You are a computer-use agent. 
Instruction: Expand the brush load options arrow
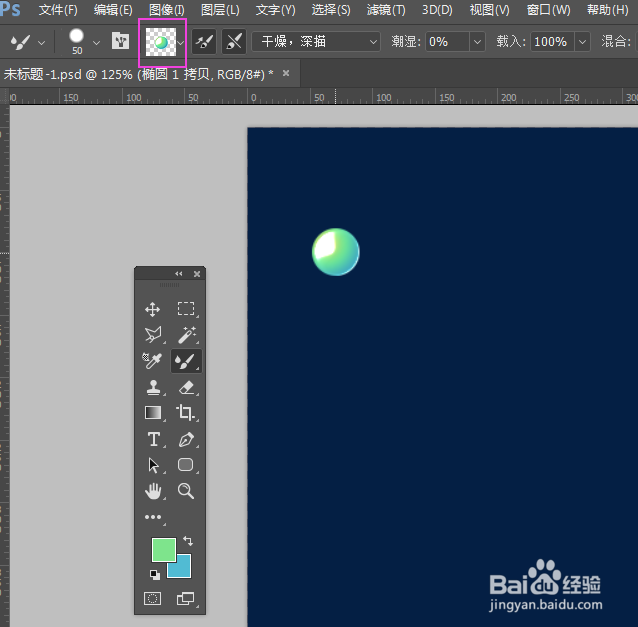[x=181, y=42]
